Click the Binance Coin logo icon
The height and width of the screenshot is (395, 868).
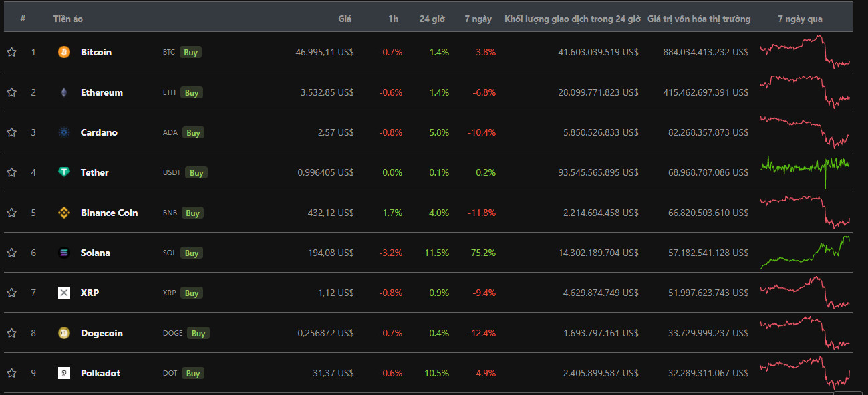(64, 213)
